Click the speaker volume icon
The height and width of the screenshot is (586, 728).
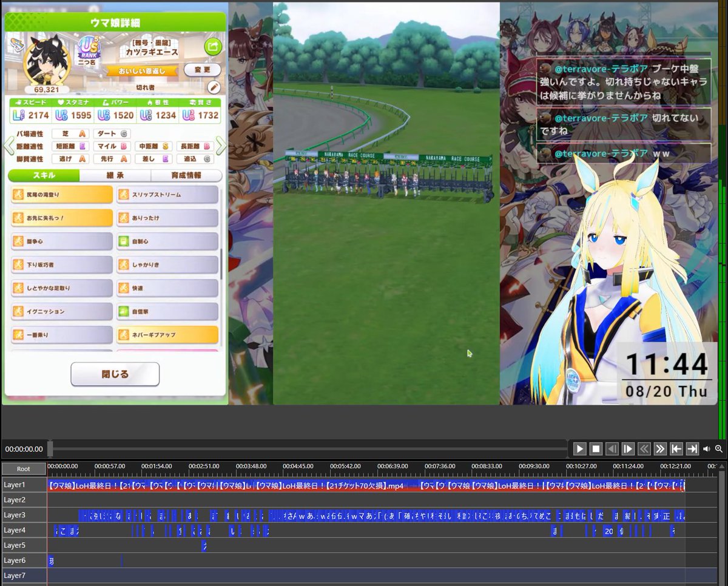[707, 449]
